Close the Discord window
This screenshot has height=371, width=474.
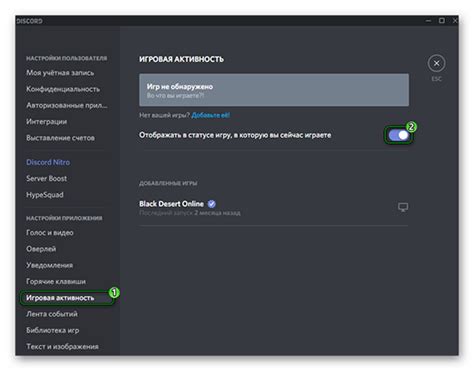(x=455, y=21)
